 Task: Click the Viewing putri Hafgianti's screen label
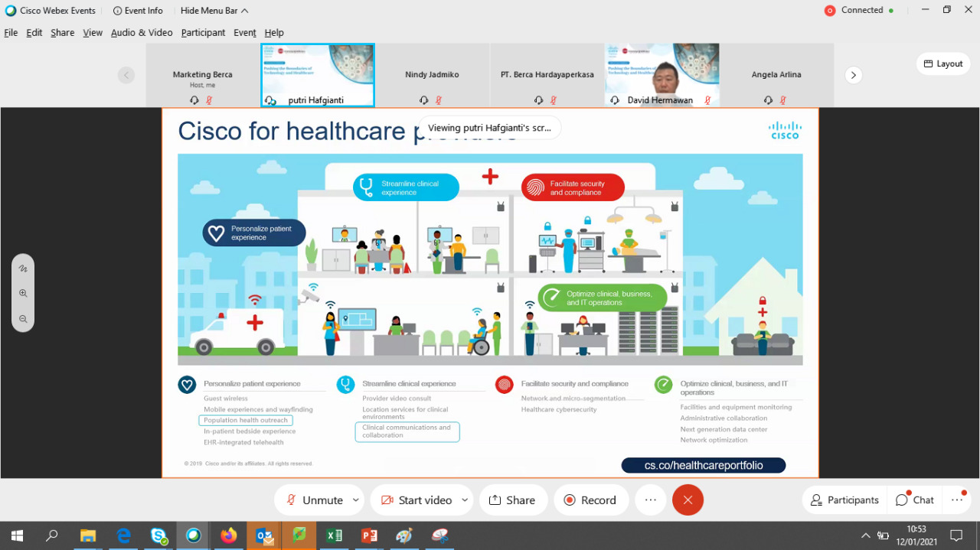(x=490, y=128)
